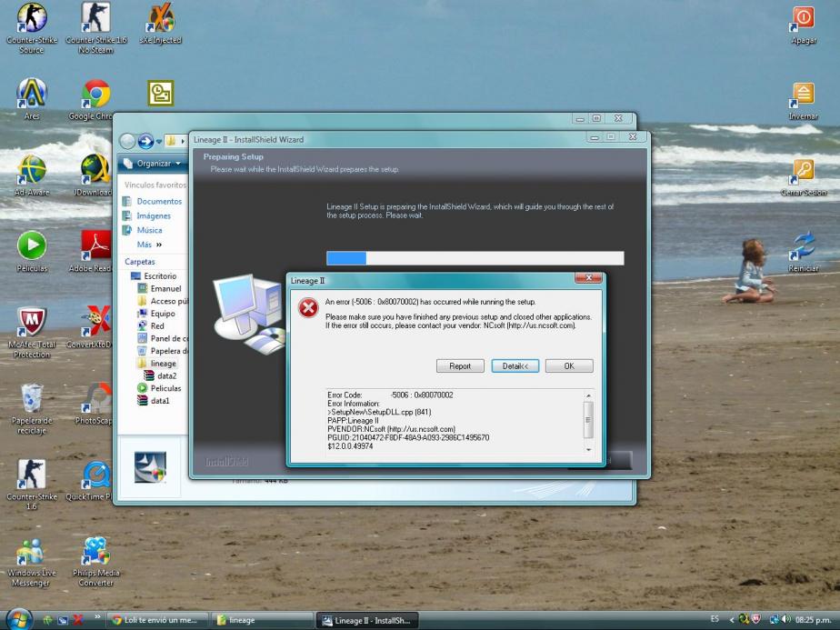Select Panel de control tree item
This screenshot has height=630, width=840.
tap(163, 338)
